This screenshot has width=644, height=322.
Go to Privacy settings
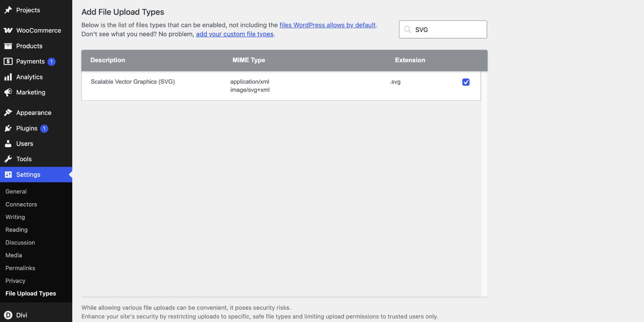pyautogui.click(x=15, y=281)
